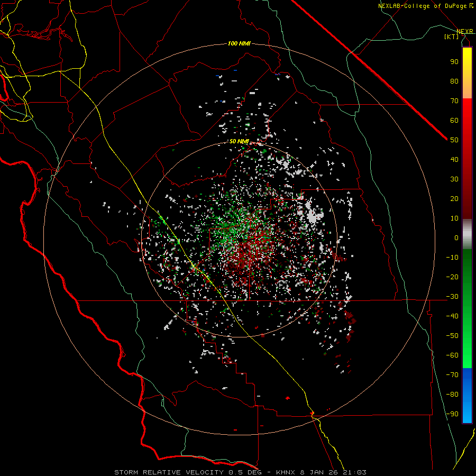Click the 70 knot scale label
476x476 pixels.
click(454, 101)
